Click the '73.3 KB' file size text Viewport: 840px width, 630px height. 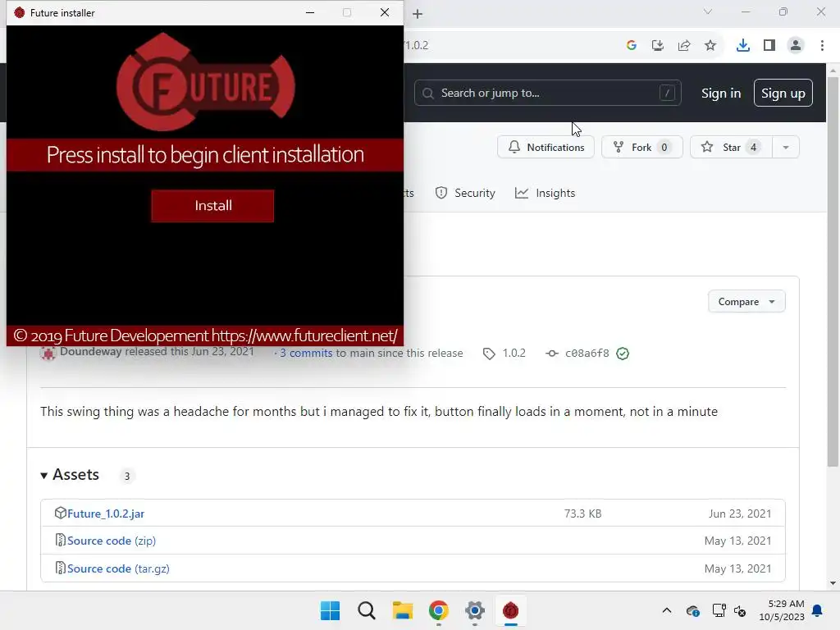[x=583, y=514]
